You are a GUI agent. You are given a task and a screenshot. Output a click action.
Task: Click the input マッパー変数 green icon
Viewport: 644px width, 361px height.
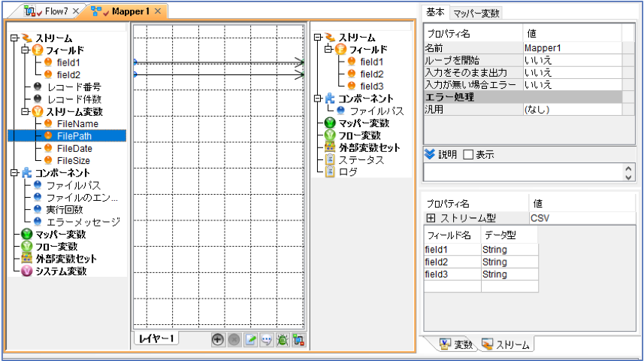coord(27,235)
